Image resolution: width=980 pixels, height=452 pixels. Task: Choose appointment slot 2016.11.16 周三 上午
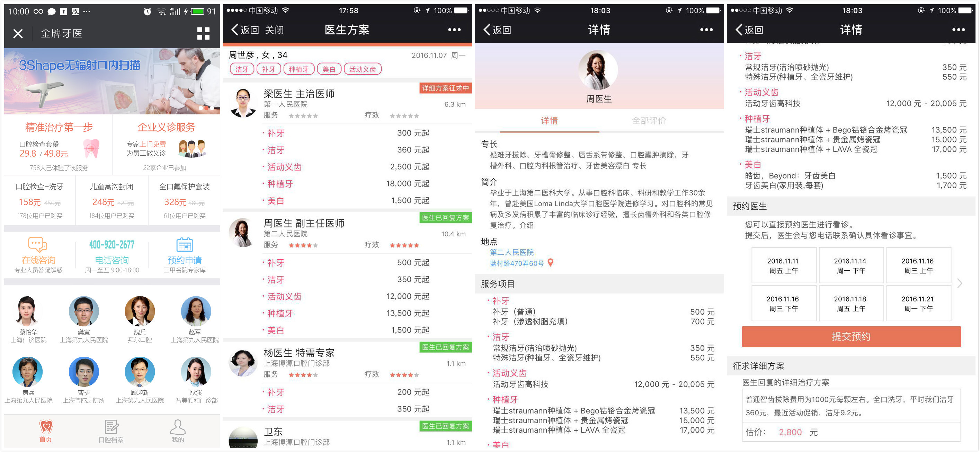click(x=918, y=266)
